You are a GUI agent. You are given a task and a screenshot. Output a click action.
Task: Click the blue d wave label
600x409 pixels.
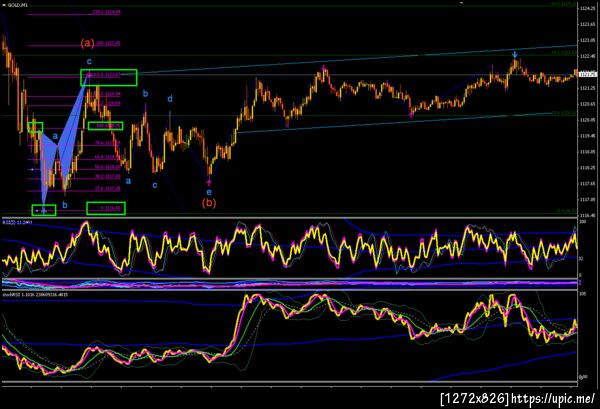(170, 99)
